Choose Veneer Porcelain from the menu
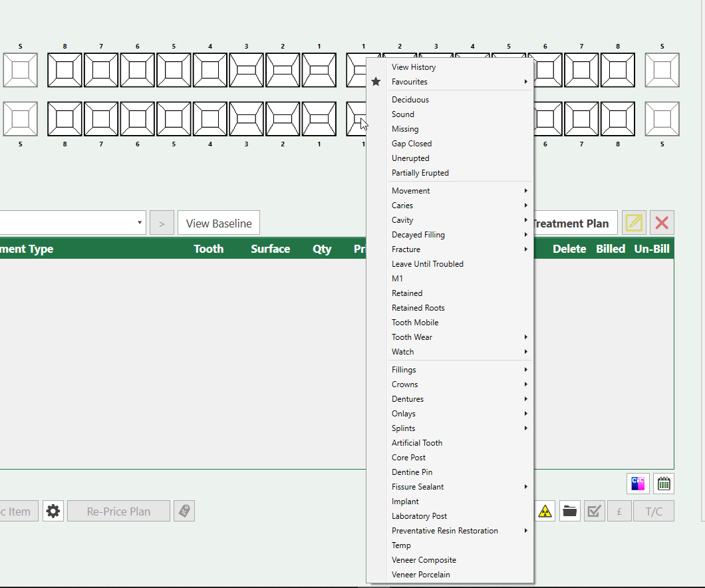Viewport: 705px width, 588px height. pos(420,575)
